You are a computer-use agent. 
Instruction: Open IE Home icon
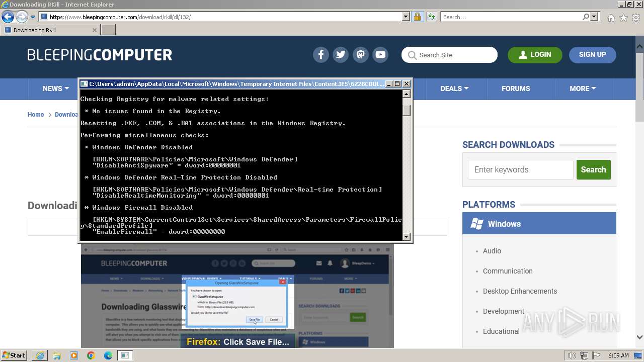(x=611, y=18)
